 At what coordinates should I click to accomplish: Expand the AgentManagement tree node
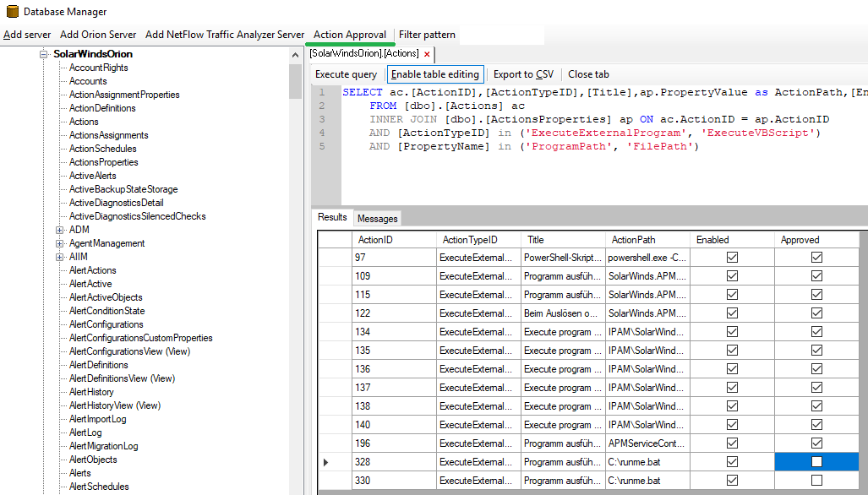pyautogui.click(x=60, y=243)
